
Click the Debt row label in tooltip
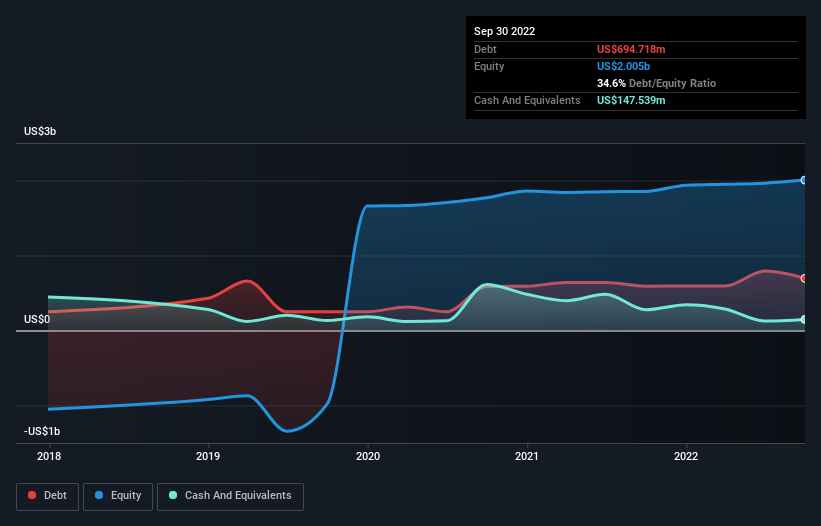(x=485, y=49)
